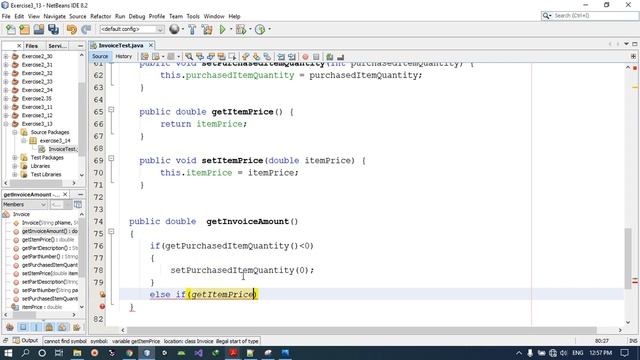Image resolution: width=640 pixels, height=360 pixels.
Task: Close the InvoiceTest.java tab
Action: pyautogui.click(x=151, y=45)
